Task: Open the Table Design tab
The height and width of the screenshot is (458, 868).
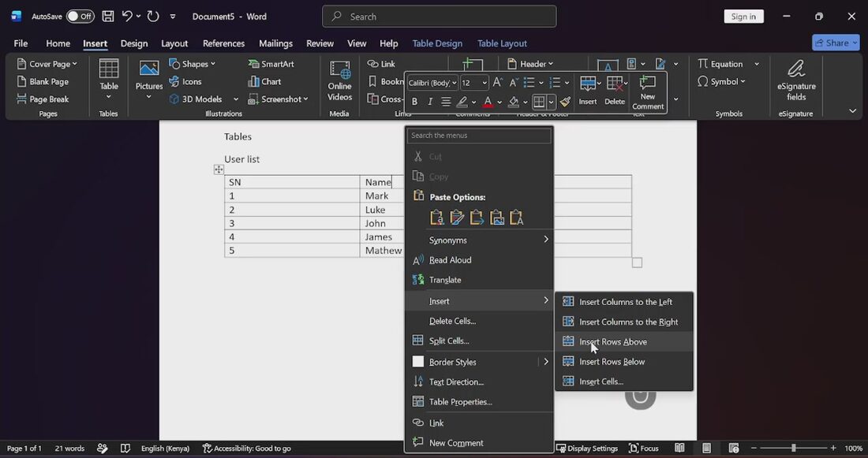Action: pyautogui.click(x=437, y=43)
